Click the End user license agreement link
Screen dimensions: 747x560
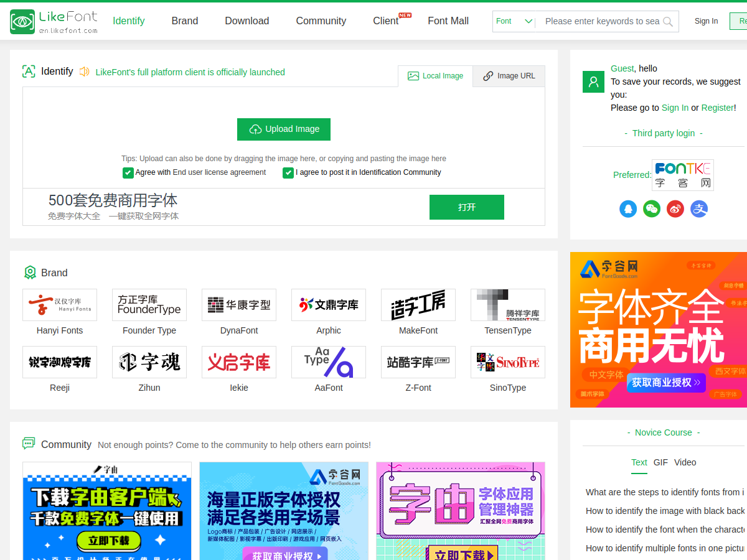[220, 172]
